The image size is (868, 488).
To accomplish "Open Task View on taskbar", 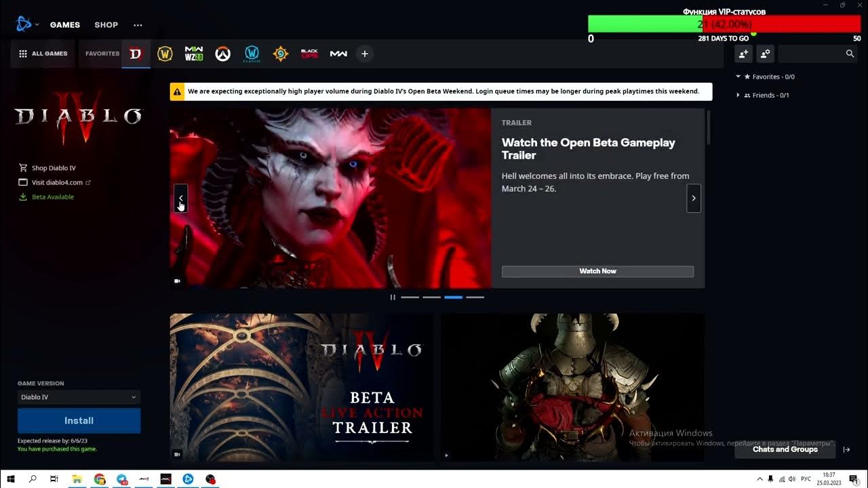I will pos(54,479).
